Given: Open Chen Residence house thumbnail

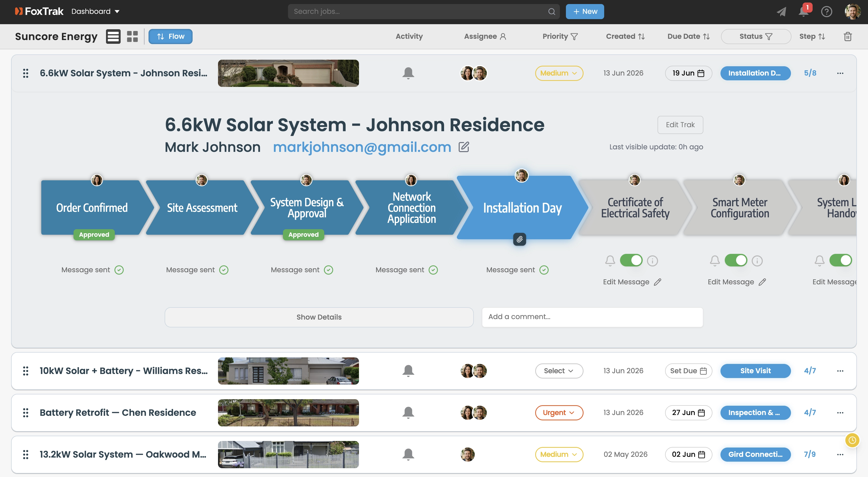Looking at the screenshot, I should [288, 413].
